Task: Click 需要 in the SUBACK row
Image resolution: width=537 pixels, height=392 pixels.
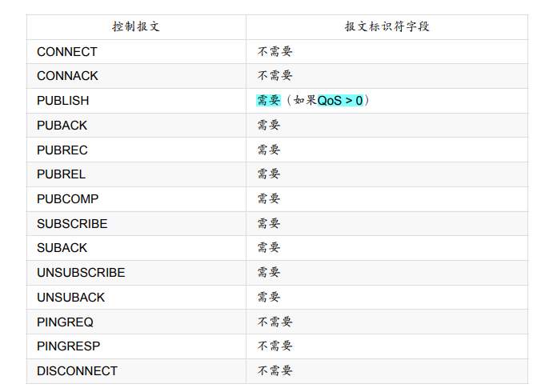Action: click(x=269, y=248)
